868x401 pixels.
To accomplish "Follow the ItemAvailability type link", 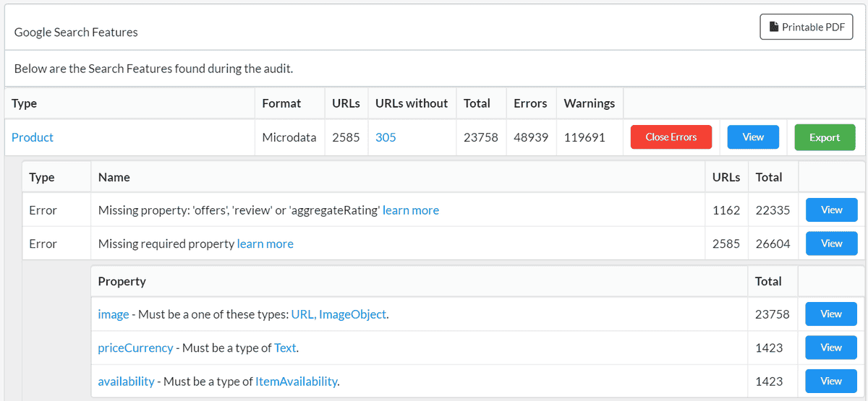I will pyautogui.click(x=297, y=381).
